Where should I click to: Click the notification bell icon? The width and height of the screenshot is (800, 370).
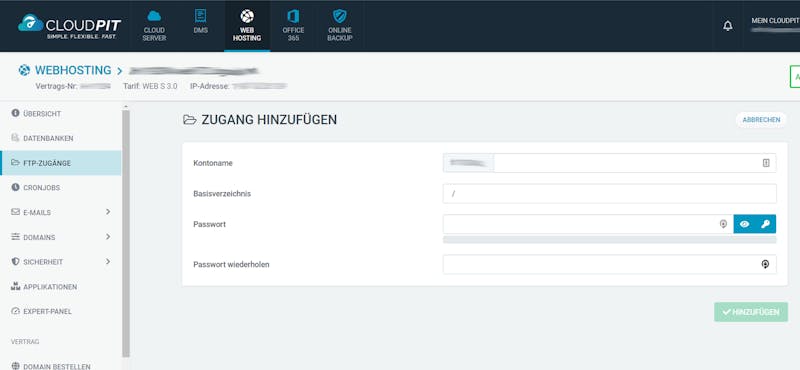pyautogui.click(x=728, y=26)
